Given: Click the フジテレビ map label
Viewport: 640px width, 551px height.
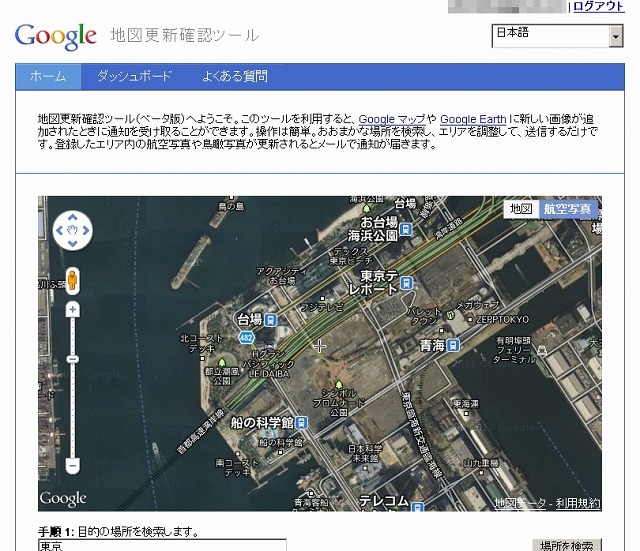Looking at the screenshot, I should tap(322, 307).
